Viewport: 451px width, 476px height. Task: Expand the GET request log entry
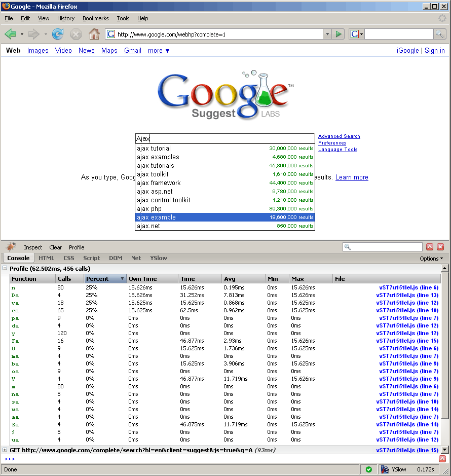coord(5,450)
